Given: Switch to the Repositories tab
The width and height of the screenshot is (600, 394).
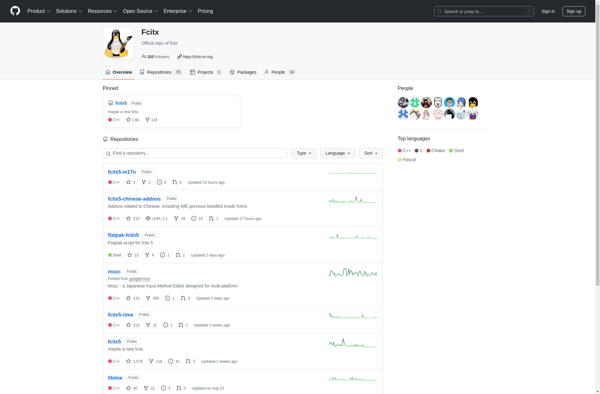Looking at the screenshot, I should click(160, 72).
